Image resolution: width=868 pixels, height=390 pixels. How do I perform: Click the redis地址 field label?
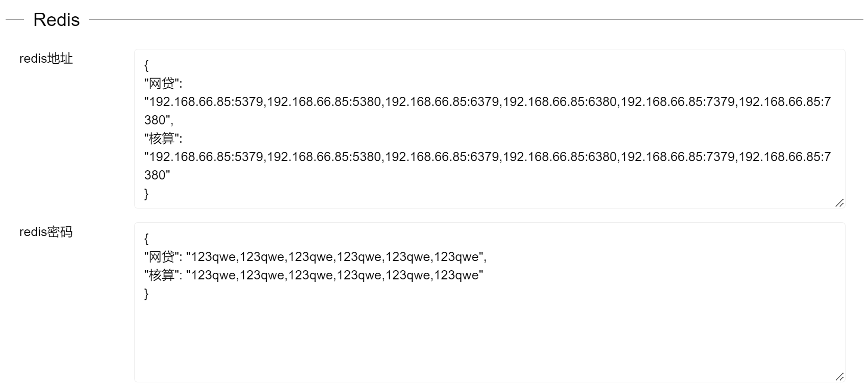coord(46,59)
